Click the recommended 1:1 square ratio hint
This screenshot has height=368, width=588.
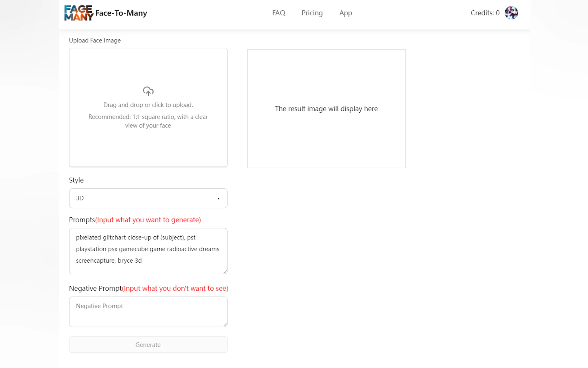148,121
